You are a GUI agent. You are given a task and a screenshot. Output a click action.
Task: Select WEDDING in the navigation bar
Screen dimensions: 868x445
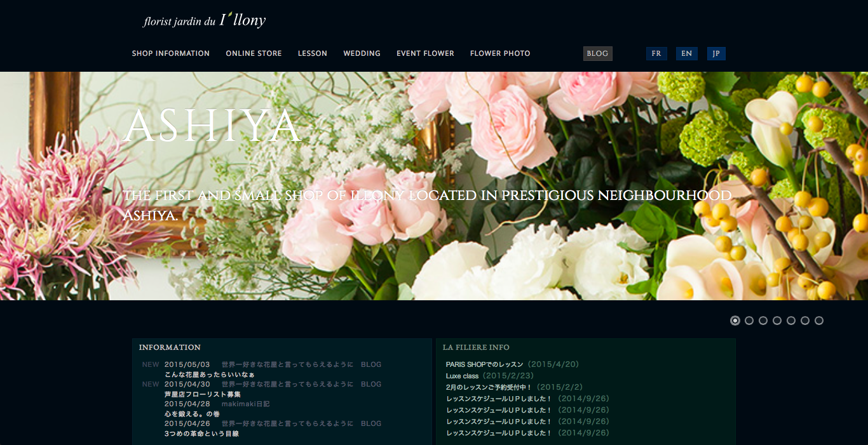[362, 53]
